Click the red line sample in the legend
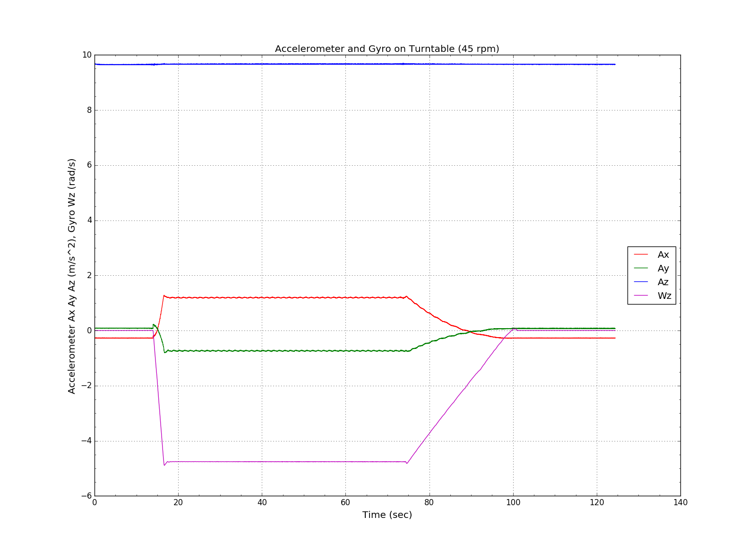This screenshot has width=756, height=551. pyautogui.click(x=641, y=254)
